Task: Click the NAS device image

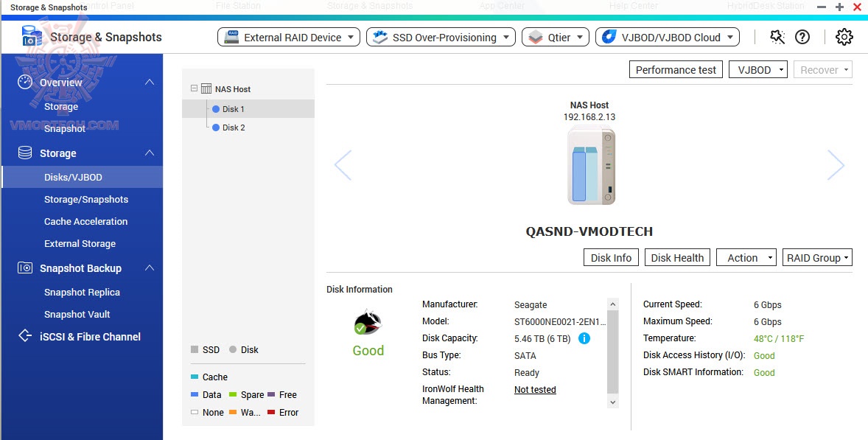Action: 591,165
